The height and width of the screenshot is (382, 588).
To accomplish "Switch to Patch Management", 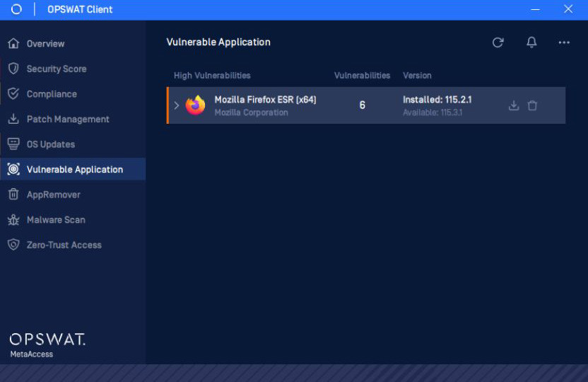I will pyautogui.click(x=73, y=119).
